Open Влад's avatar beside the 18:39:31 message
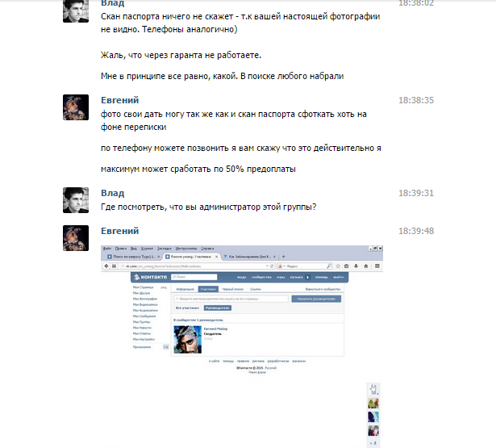This screenshot has height=448, width=496. pos(76,200)
